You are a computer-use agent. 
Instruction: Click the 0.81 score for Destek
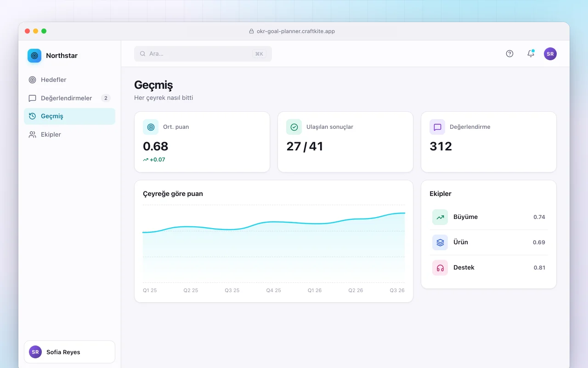(x=539, y=268)
